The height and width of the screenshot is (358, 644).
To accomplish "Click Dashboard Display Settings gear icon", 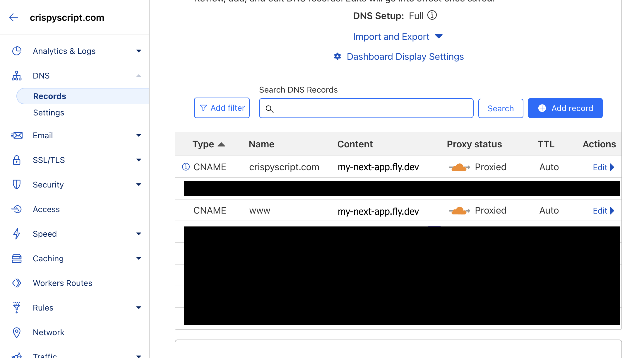I will pos(338,57).
